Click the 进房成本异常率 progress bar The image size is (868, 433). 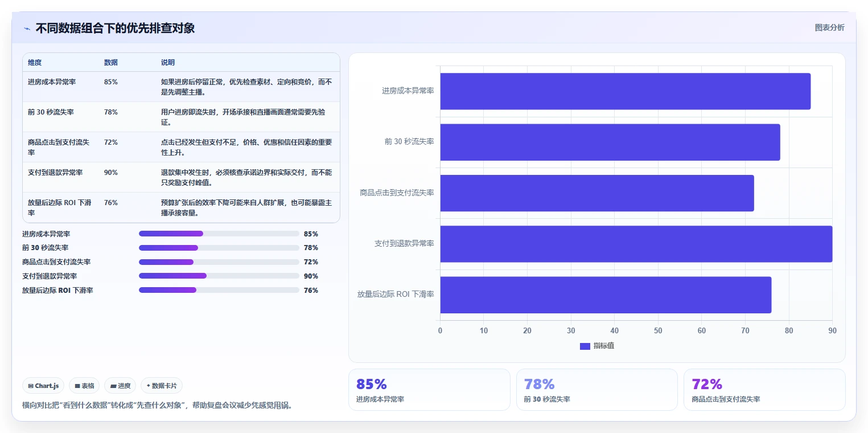[x=219, y=234]
